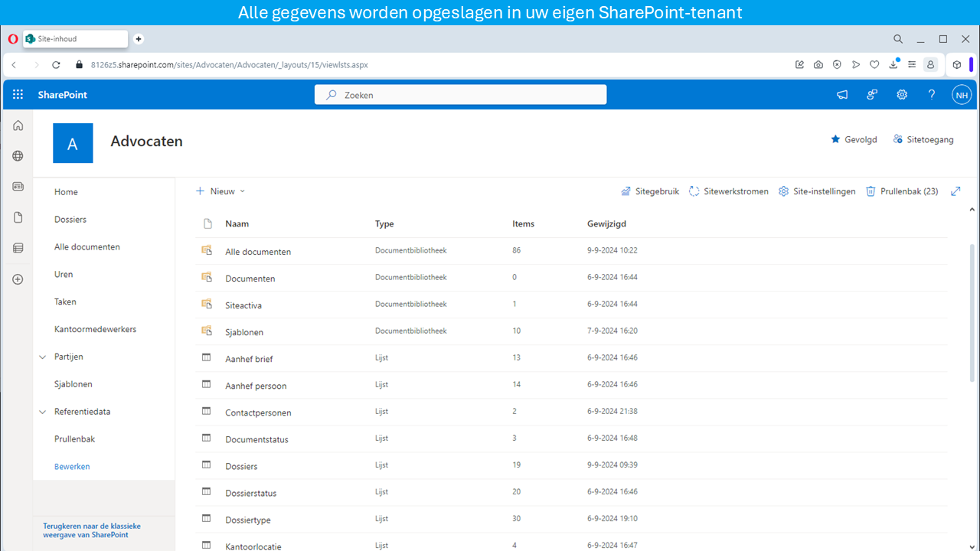Open the Contactpersonen list
This screenshot has width=980, height=551.
click(258, 412)
